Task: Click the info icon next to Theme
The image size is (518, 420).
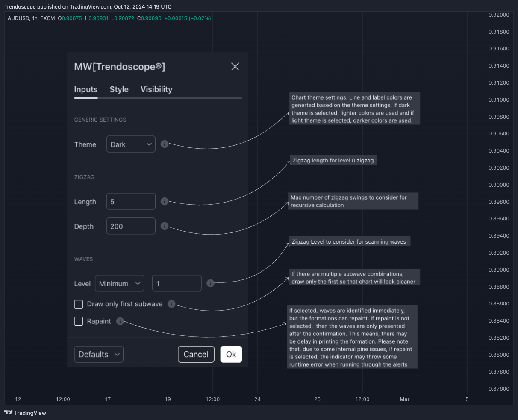Action: tap(165, 144)
